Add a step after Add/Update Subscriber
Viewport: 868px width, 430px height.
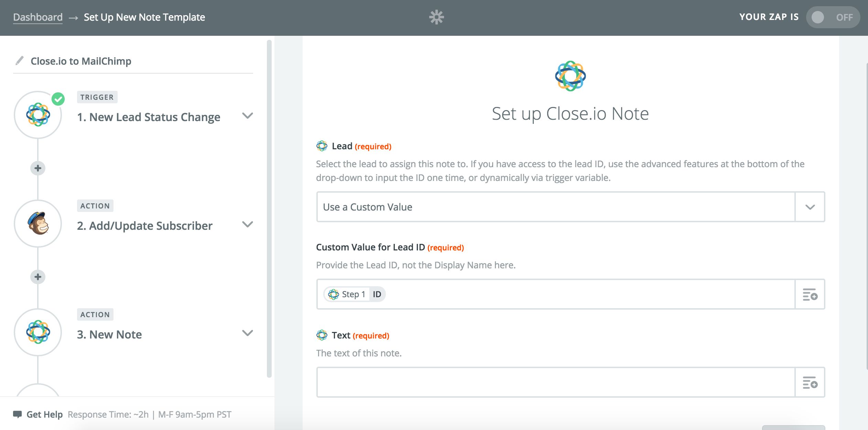(38, 277)
